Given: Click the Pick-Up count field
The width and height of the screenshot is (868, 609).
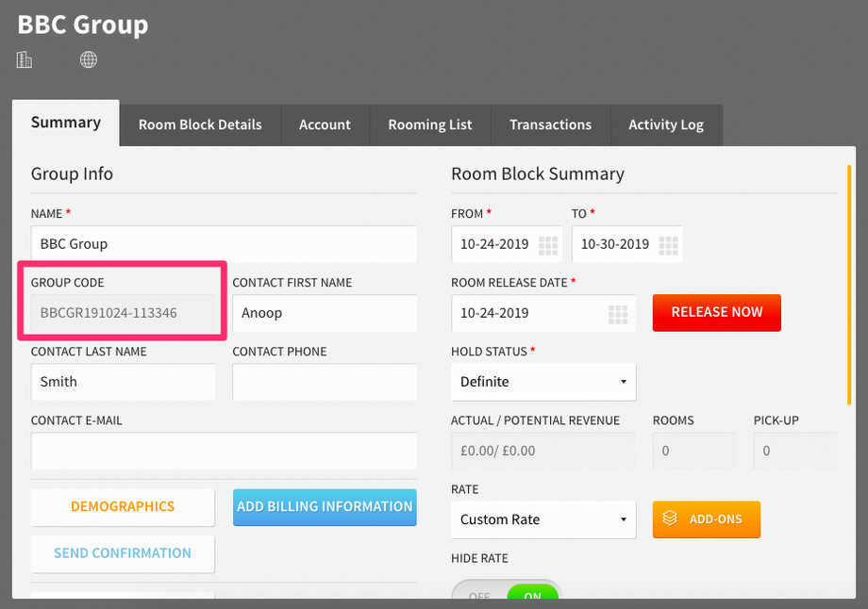Looking at the screenshot, I should tap(795, 451).
